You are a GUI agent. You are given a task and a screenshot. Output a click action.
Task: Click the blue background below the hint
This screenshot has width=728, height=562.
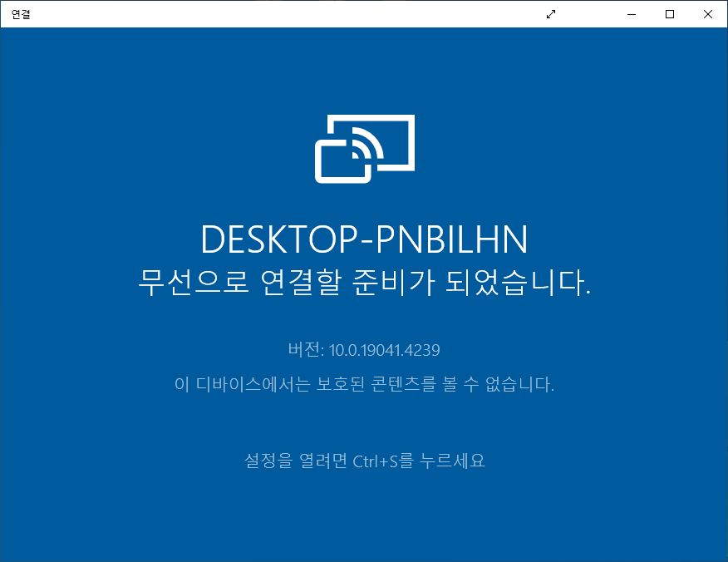(x=363, y=515)
